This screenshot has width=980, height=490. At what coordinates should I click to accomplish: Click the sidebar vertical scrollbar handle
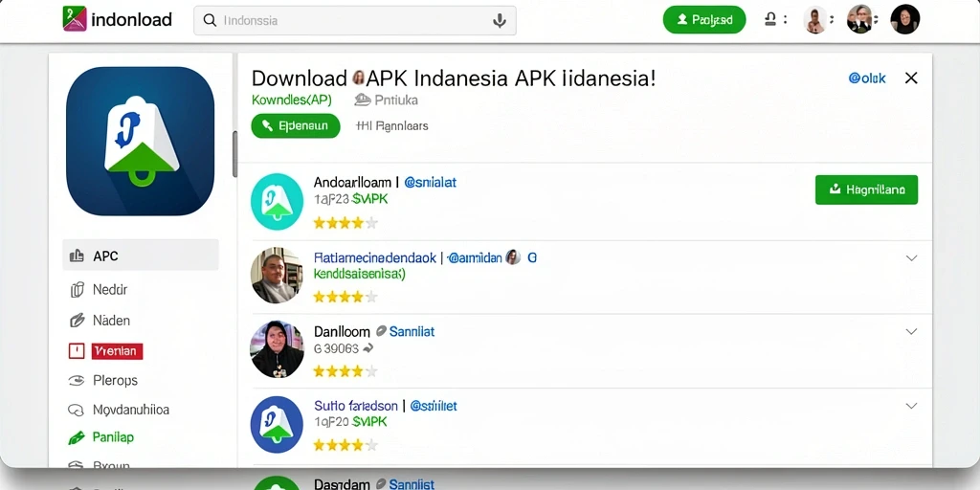(x=235, y=154)
